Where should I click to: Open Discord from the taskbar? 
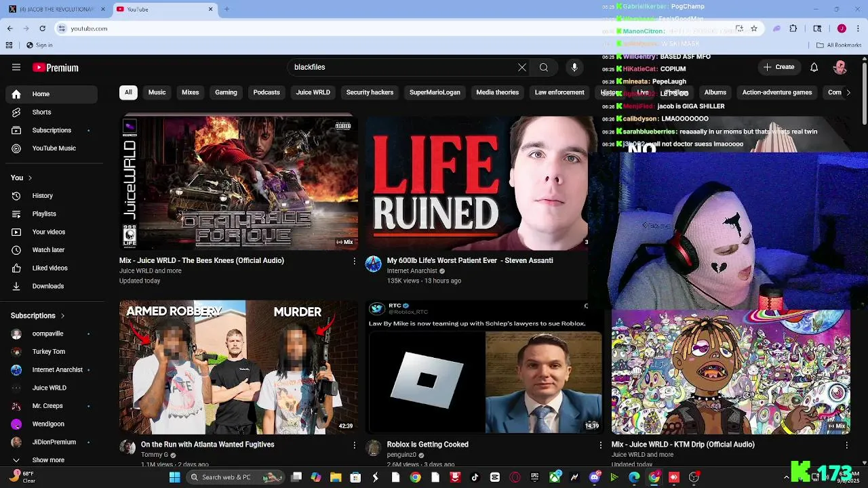click(595, 477)
